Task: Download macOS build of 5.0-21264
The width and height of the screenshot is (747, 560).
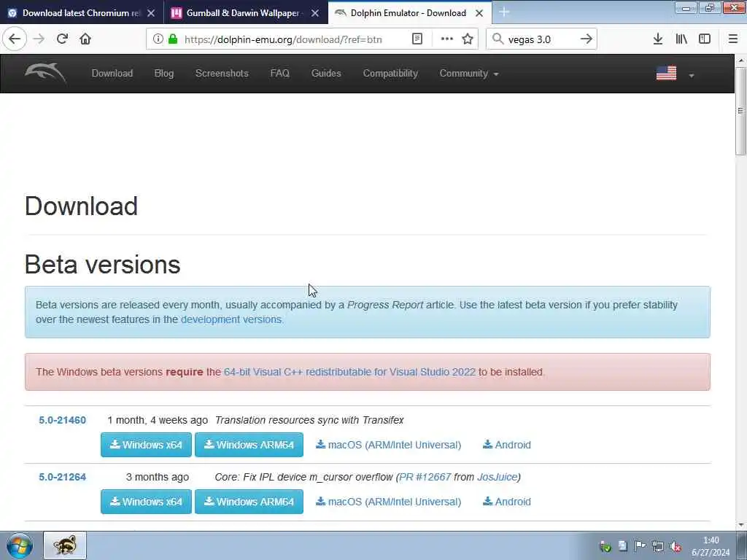Action: [388, 502]
